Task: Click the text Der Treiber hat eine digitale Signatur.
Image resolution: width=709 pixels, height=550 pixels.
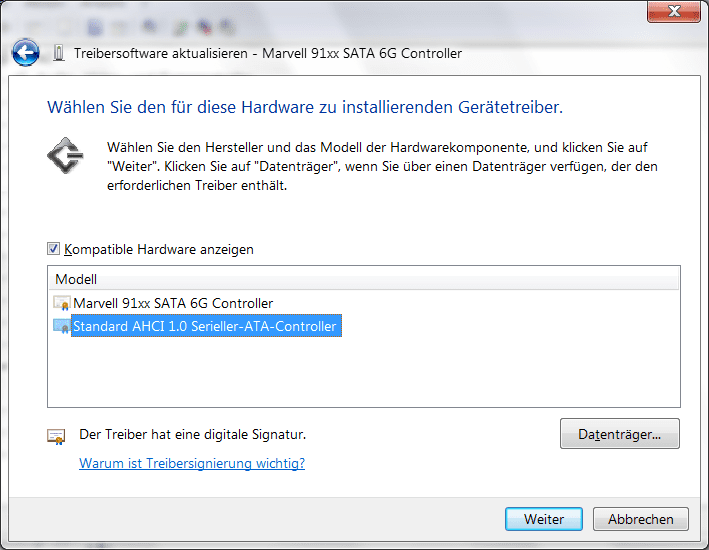Action: (x=193, y=434)
